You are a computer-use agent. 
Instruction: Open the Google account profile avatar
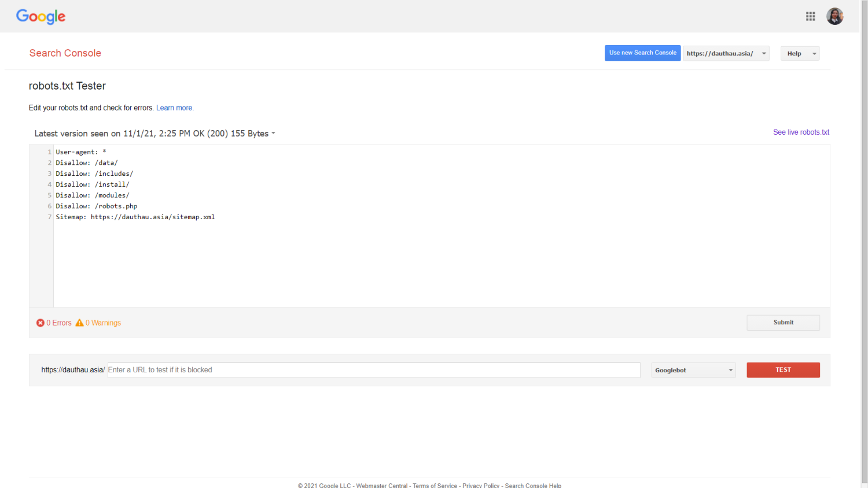click(x=834, y=16)
